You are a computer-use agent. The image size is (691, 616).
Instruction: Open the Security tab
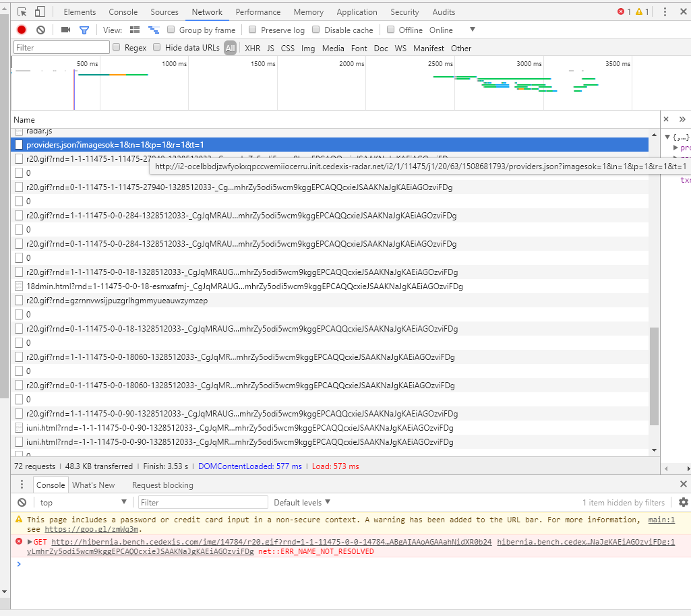click(x=404, y=12)
